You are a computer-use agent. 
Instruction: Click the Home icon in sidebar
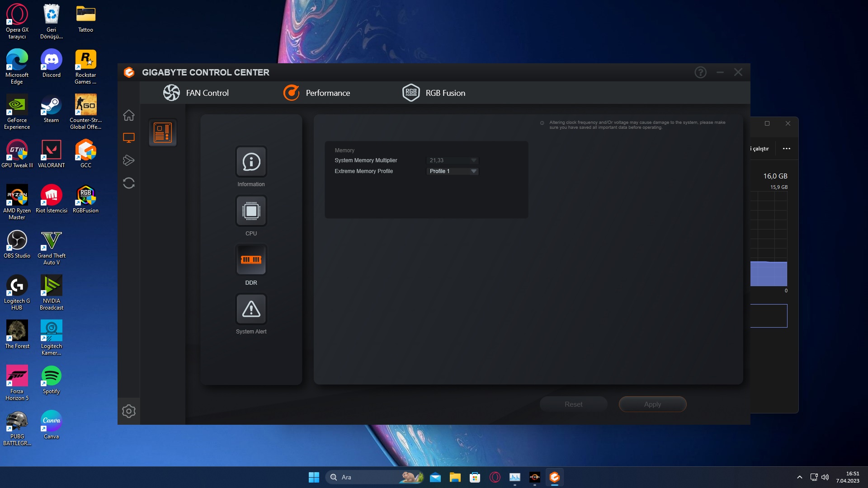pyautogui.click(x=129, y=115)
